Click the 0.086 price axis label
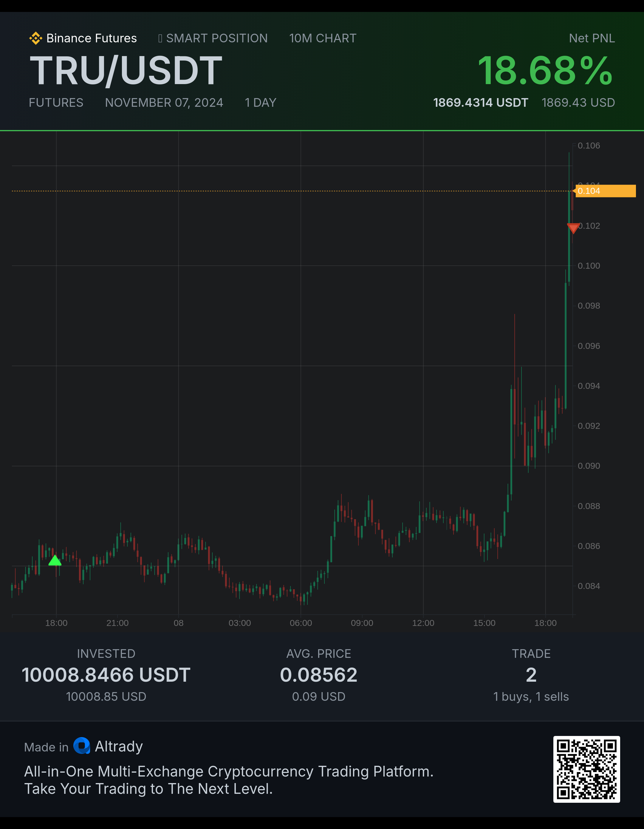This screenshot has height=829, width=644. pos(589,546)
